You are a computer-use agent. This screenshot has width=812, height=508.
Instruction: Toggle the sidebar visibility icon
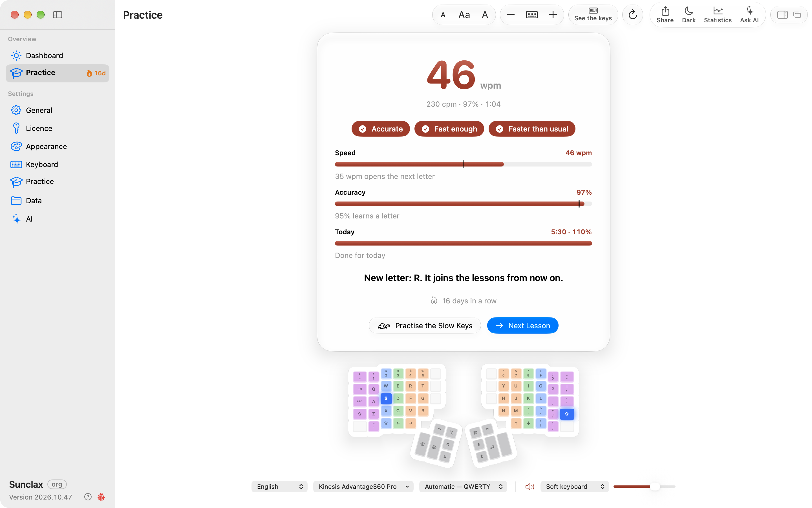pyautogui.click(x=58, y=15)
